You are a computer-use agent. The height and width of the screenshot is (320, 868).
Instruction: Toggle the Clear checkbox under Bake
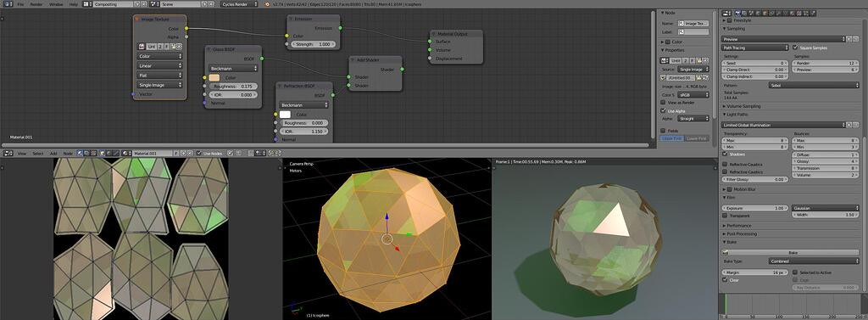pyautogui.click(x=726, y=280)
